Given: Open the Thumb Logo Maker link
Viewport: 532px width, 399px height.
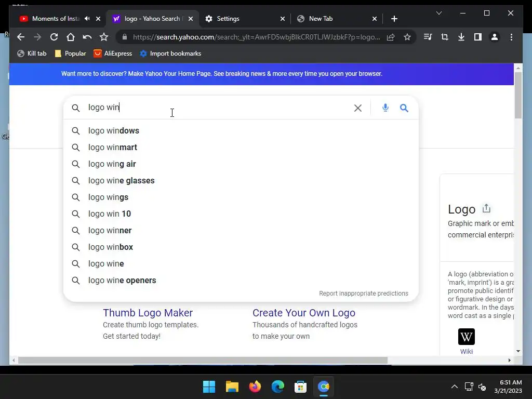Looking at the screenshot, I should [x=148, y=312].
